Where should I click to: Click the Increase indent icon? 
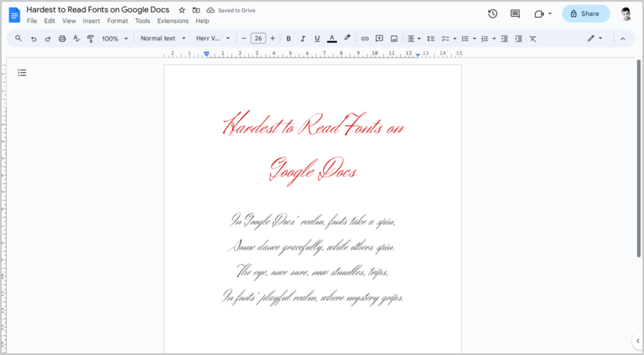pos(518,39)
